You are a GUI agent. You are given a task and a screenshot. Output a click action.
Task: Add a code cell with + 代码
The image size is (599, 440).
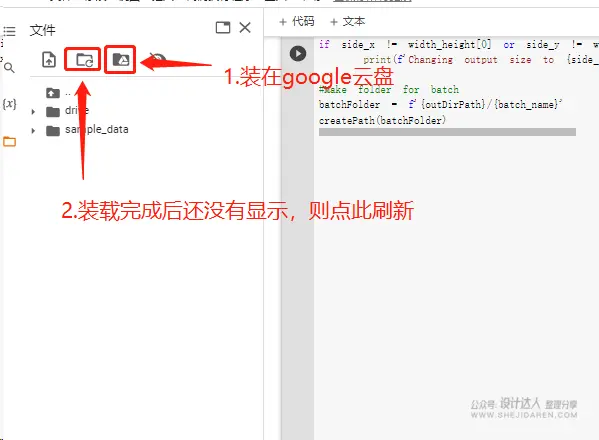point(297,21)
